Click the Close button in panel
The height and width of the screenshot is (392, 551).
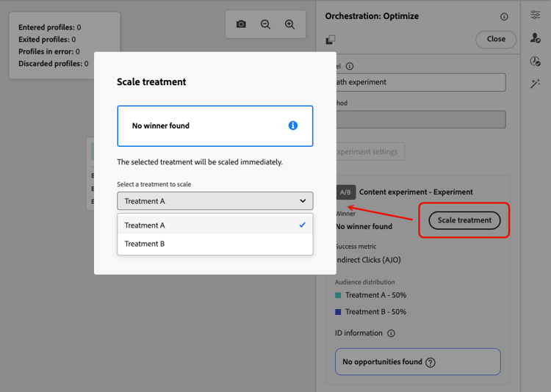coord(496,39)
